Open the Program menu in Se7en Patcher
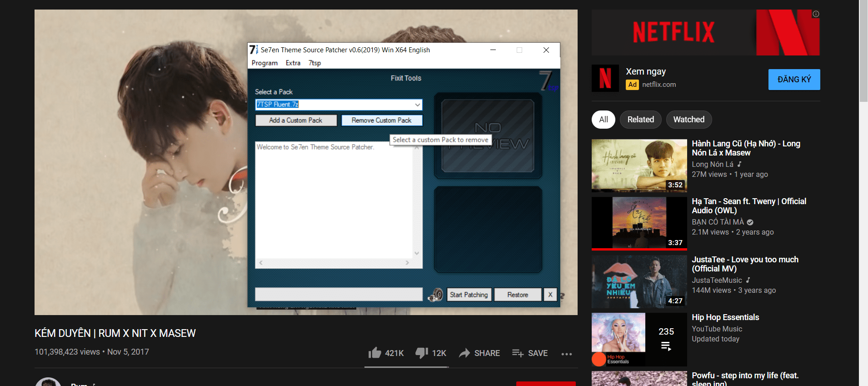 pos(264,63)
